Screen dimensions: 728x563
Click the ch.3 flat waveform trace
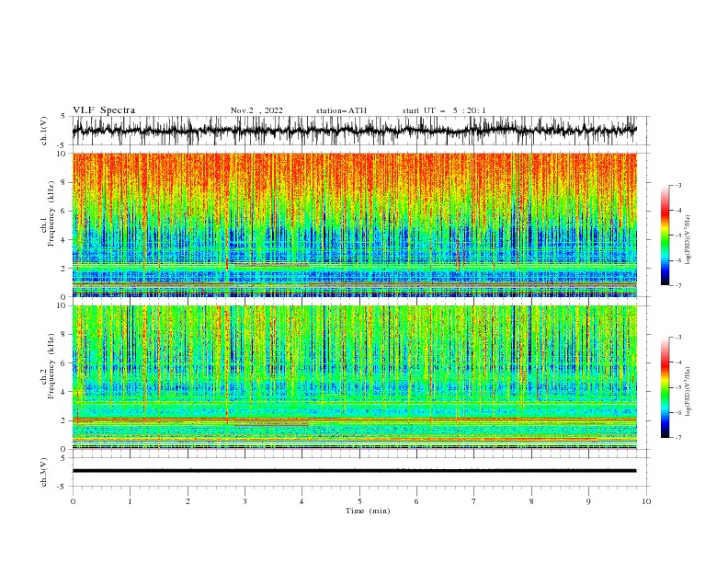pyautogui.click(x=355, y=471)
